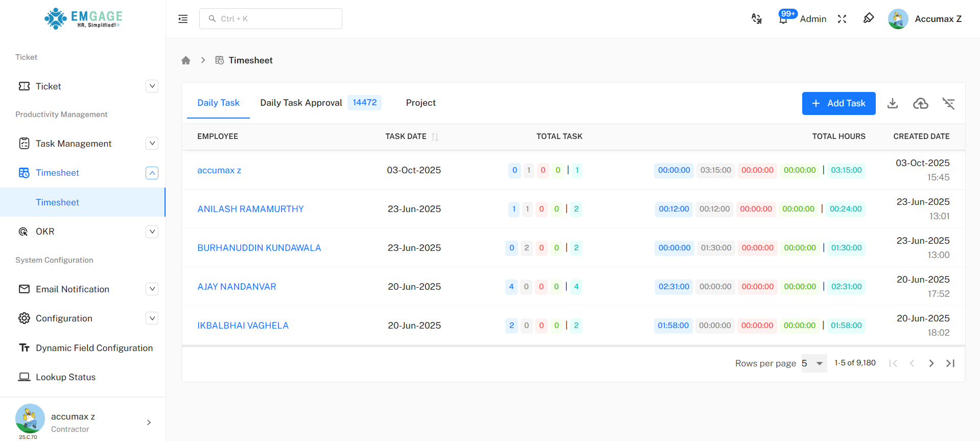The width and height of the screenshot is (980, 441).
Task: Clear filters using the filter-off icon
Action: pyautogui.click(x=949, y=103)
